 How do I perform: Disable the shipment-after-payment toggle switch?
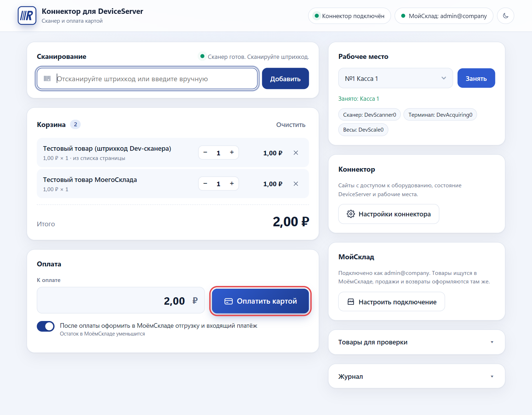pos(46,326)
